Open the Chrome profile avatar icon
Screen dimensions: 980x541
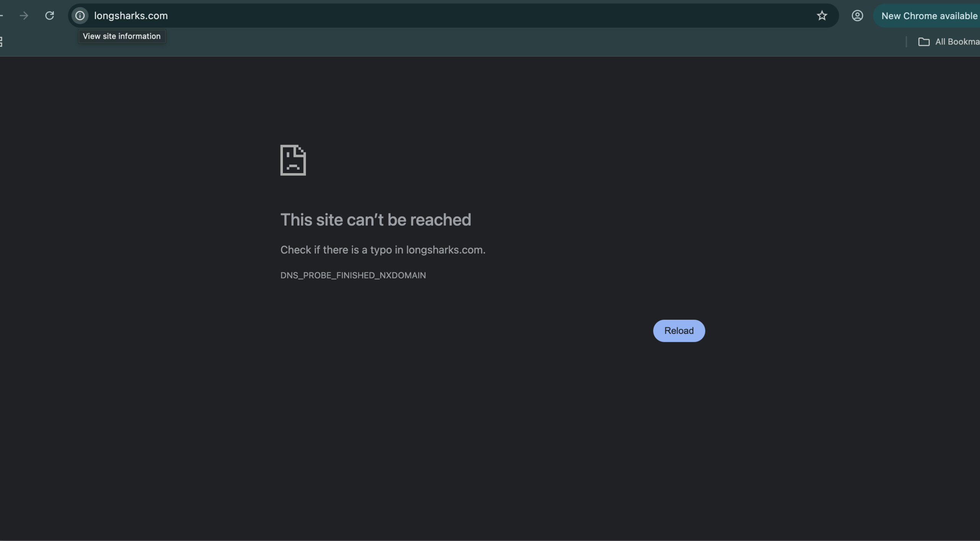click(x=857, y=16)
